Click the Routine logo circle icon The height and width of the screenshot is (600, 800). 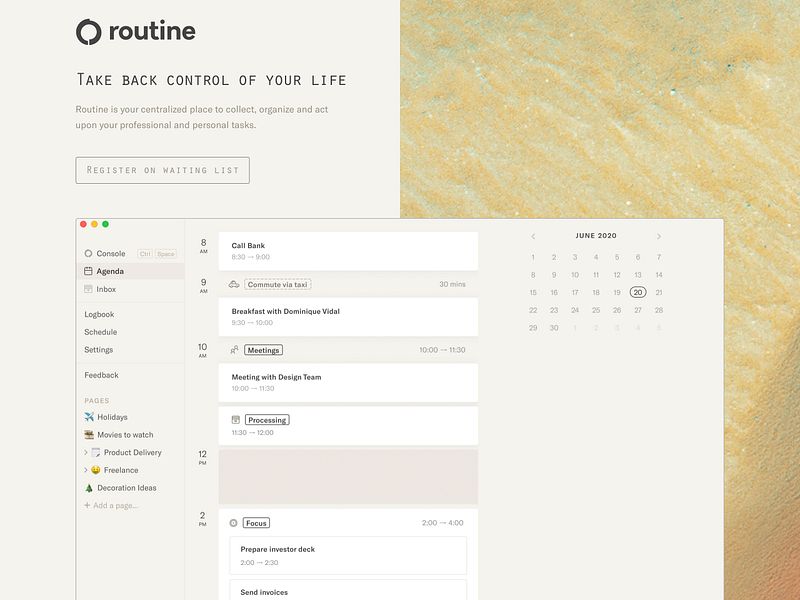pos(89,32)
